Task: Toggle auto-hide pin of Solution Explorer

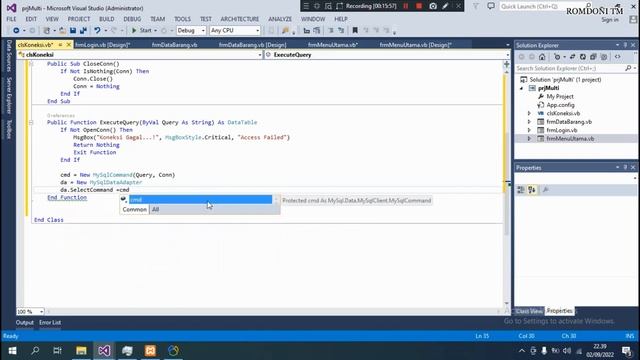Action: (625, 45)
